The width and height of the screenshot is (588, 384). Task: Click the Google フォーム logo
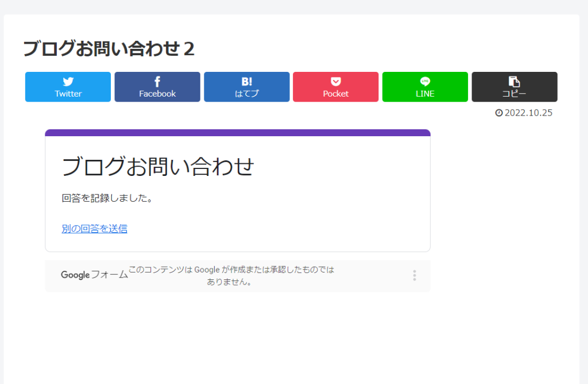click(x=94, y=275)
